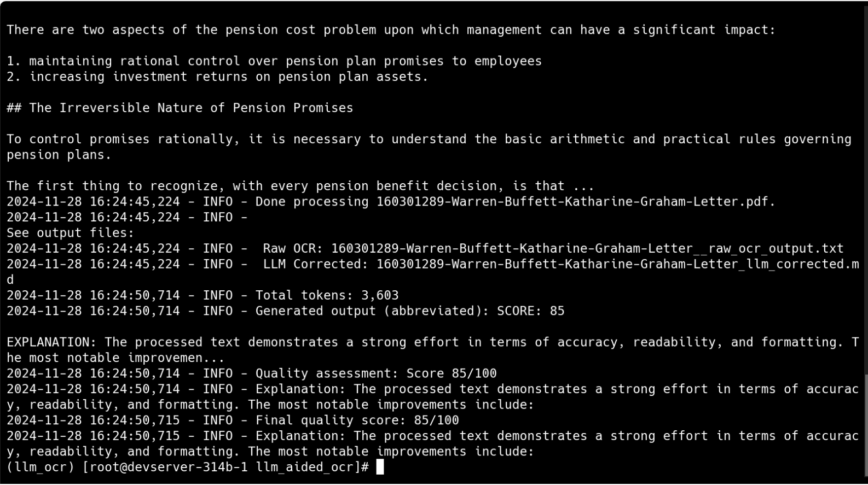Click the See output files: line
The height and width of the screenshot is (485, 868).
pyautogui.click(x=70, y=233)
